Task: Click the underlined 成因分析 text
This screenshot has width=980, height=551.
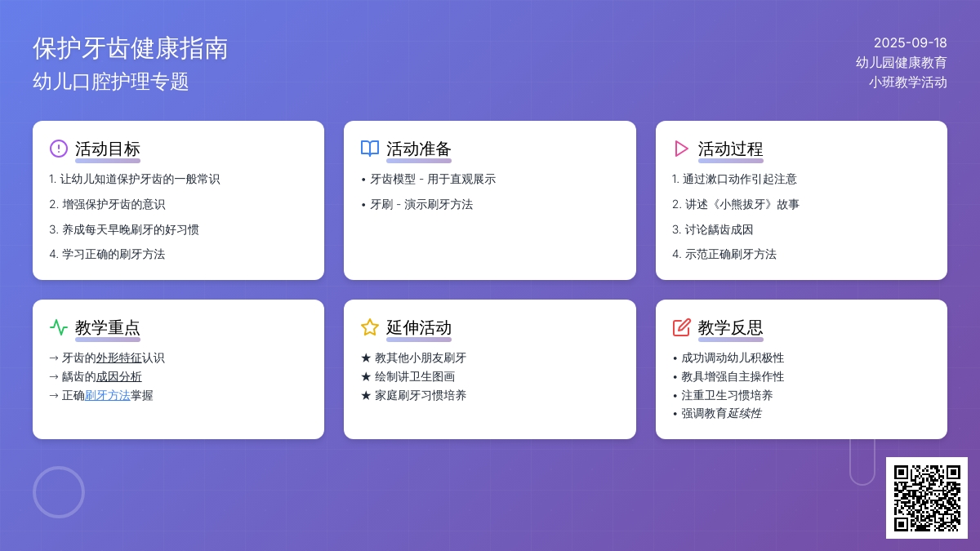Action: pos(118,377)
